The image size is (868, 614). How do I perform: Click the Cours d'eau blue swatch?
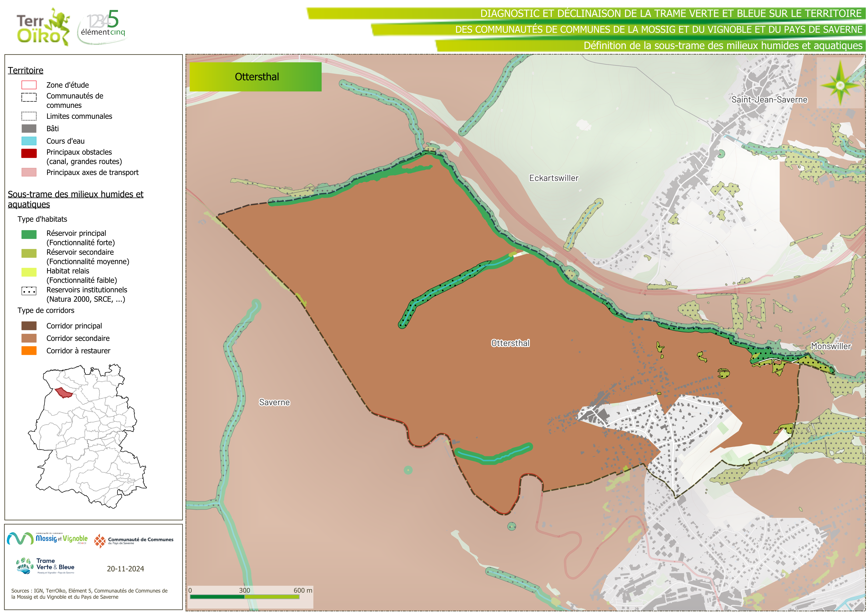(29, 141)
